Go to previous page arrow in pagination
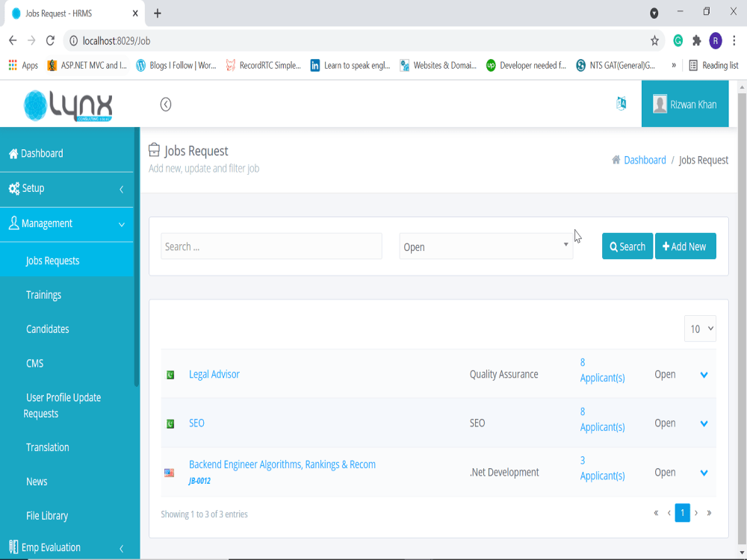Viewport: 747px width, 560px height. click(x=669, y=513)
